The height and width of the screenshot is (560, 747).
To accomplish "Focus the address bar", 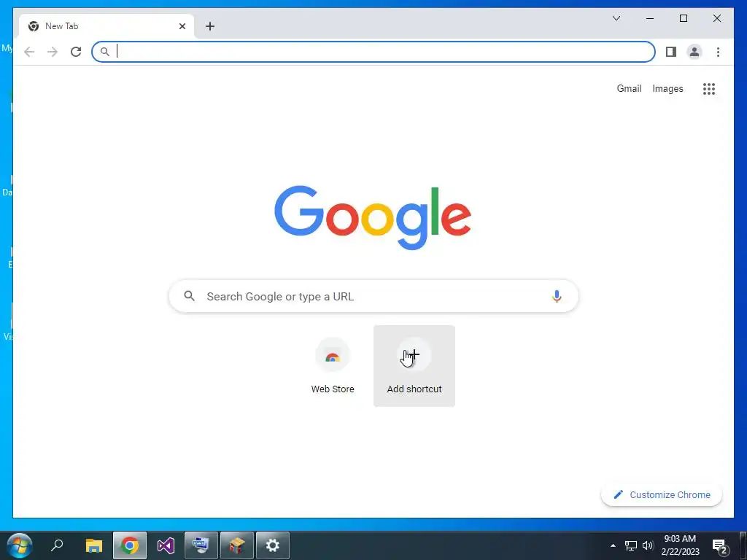I will (x=373, y=52).
